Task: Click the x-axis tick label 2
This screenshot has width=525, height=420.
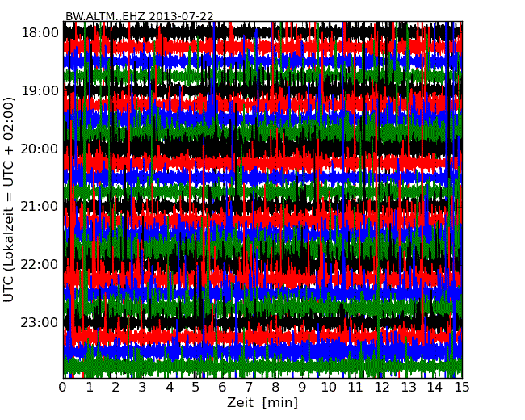Action: tap(115, 388)
